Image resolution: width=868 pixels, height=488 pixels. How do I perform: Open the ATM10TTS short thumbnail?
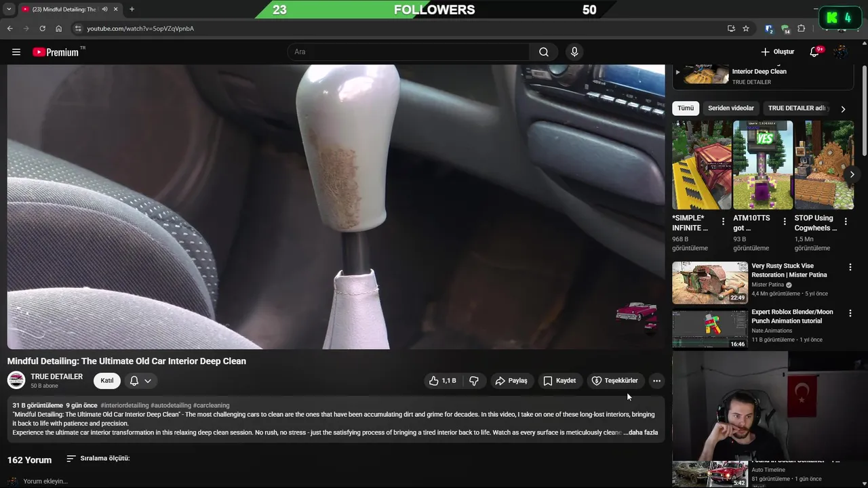pos(763,165)
